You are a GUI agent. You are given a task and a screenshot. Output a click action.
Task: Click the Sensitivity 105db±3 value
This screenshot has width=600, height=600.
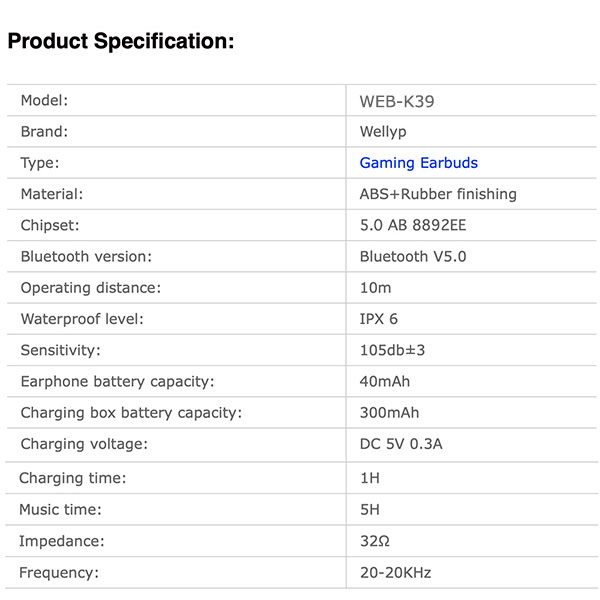(392, 351)
